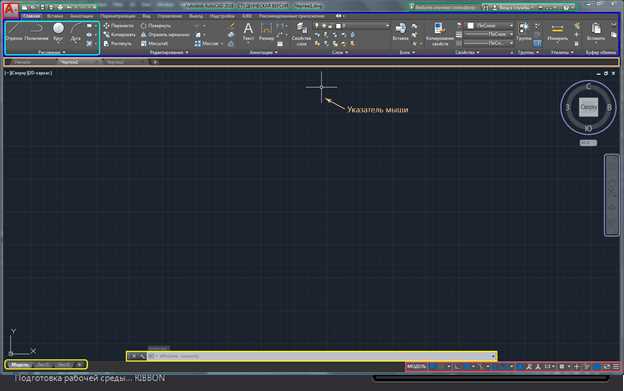Switch to the Управление ribbon tab
The height and width of the screenshot is (391, 624).
tap(170, 16)
